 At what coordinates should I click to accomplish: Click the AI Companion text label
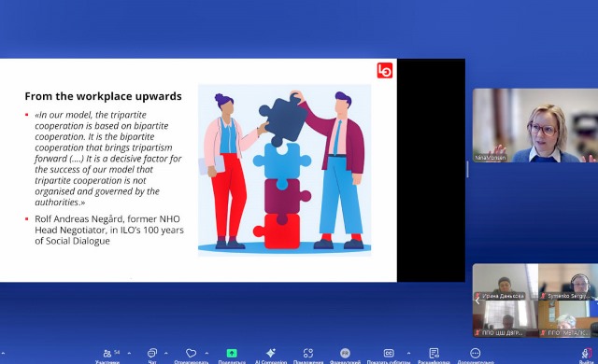(x=271, y=362)
